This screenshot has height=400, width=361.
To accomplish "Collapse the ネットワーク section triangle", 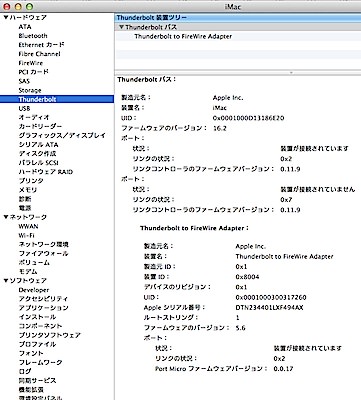I will pos(6,217).
